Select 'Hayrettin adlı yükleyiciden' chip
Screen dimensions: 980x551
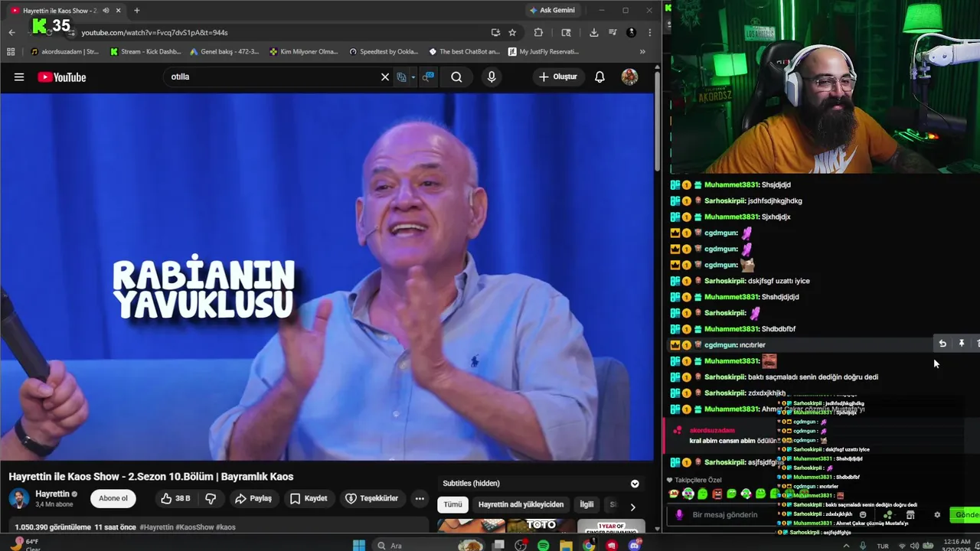[521, 504]
